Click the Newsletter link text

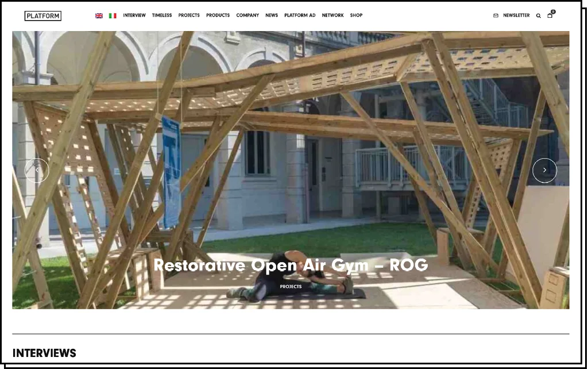click(516, 16)
